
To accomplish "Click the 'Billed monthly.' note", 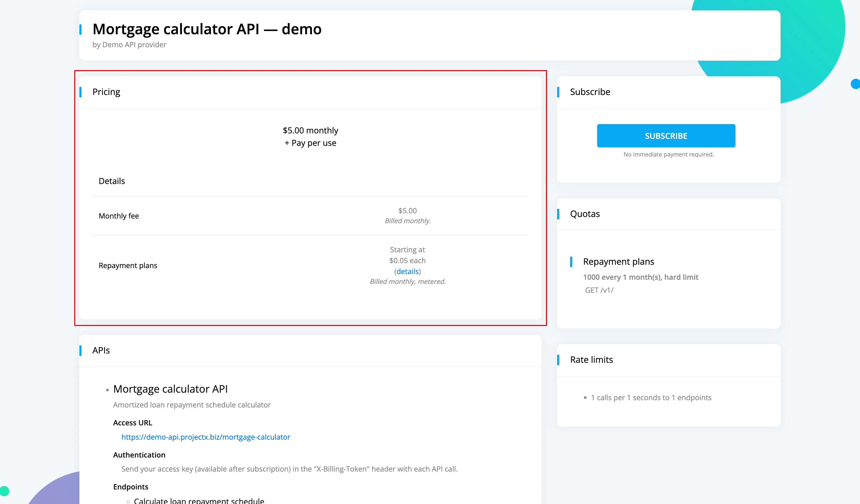I will [407, 221].
